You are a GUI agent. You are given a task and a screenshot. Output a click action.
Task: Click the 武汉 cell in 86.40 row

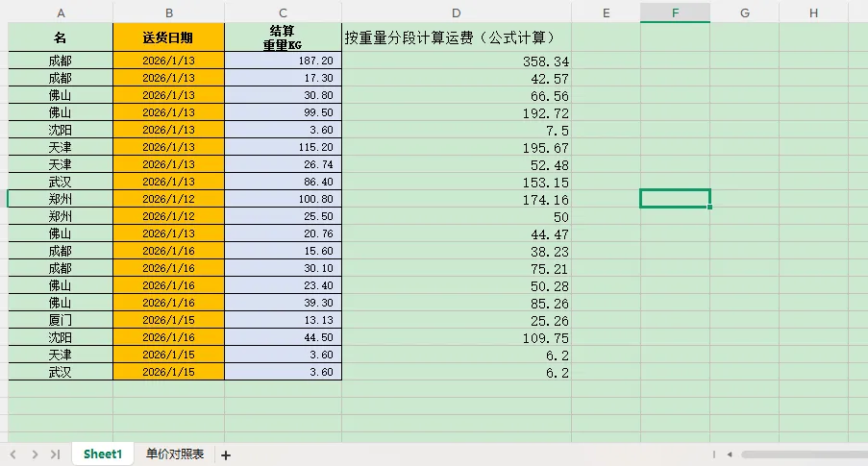61,182
